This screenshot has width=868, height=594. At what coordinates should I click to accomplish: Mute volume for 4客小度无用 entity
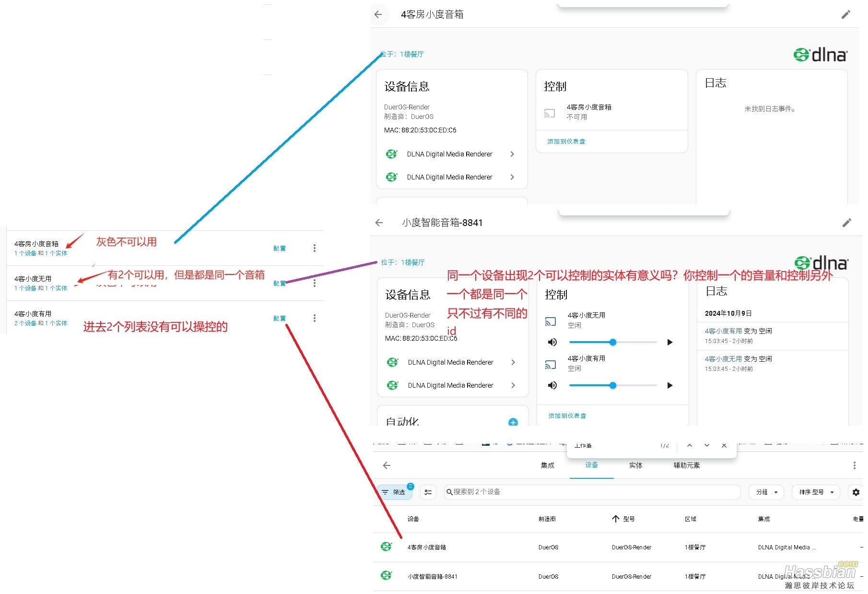click(552, 342)
